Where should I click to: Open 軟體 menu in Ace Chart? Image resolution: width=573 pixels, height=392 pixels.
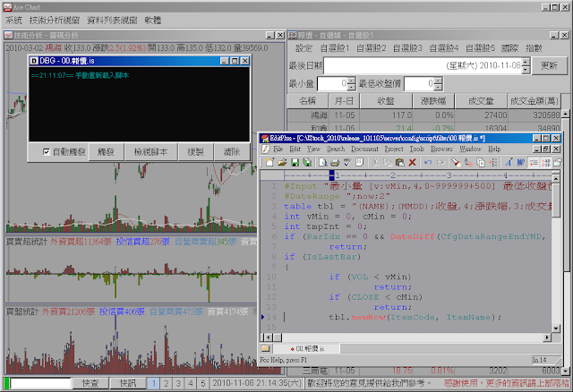(153, 20)
